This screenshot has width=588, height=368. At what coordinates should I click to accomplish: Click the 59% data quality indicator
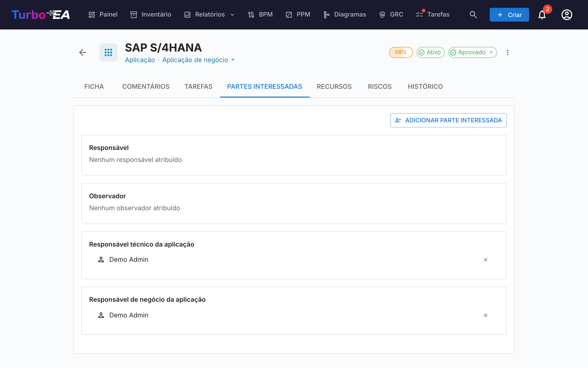point(401,52)
